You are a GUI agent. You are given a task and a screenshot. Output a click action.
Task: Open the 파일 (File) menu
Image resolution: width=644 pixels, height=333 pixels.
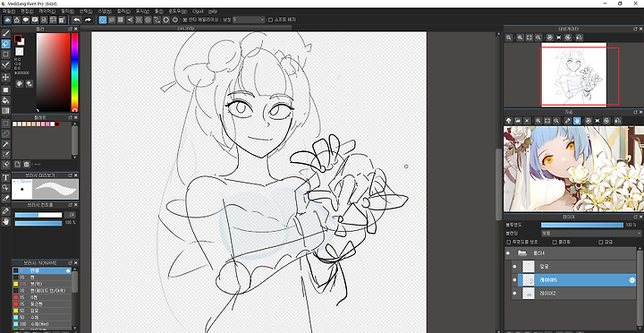tap(9, 12)
